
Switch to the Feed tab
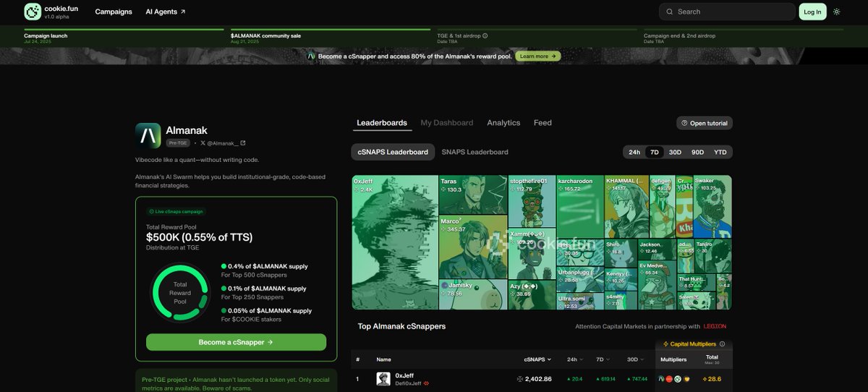(x=542, y=123)
